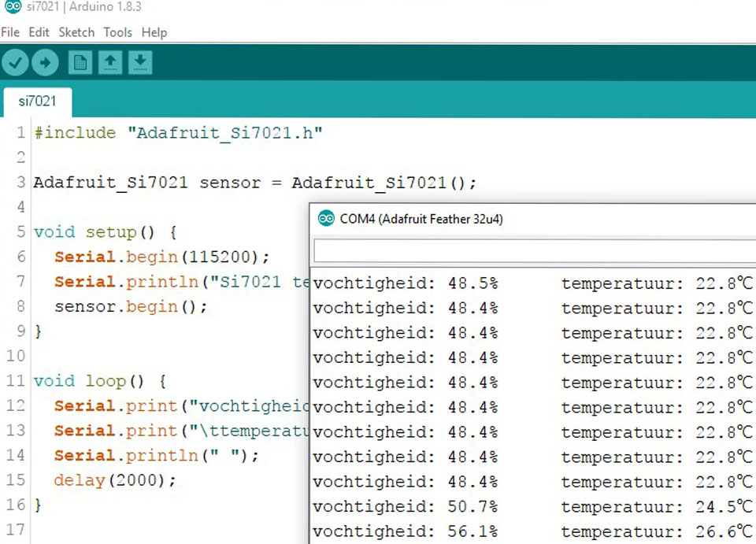
Task: Open the Sketch menu
Action: [x=76, y=32]
